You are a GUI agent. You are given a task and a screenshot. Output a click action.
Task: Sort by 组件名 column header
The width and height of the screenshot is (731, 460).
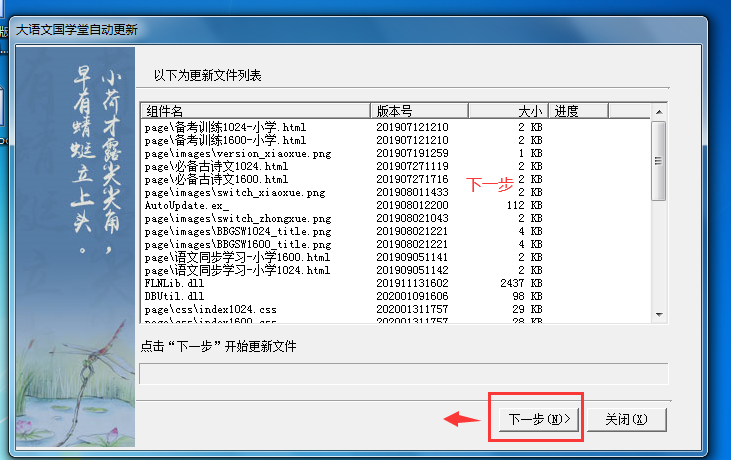[255, 111]
